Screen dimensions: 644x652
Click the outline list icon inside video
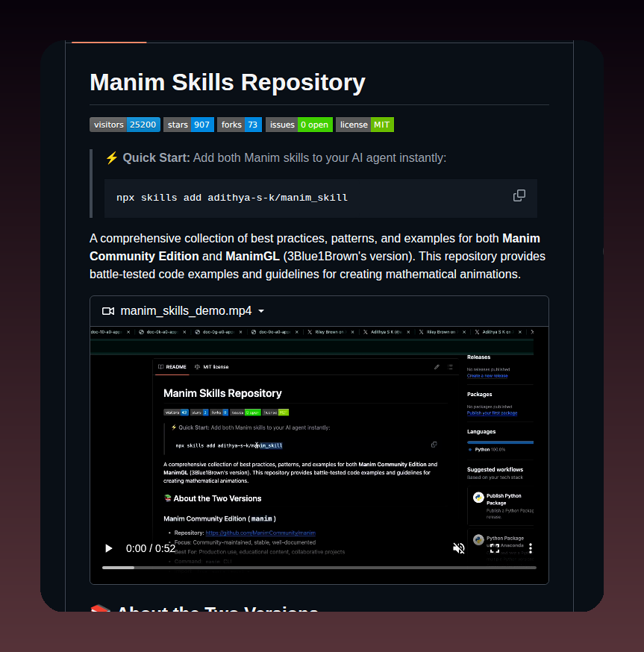pyautogui.click(x=450, y=367)
